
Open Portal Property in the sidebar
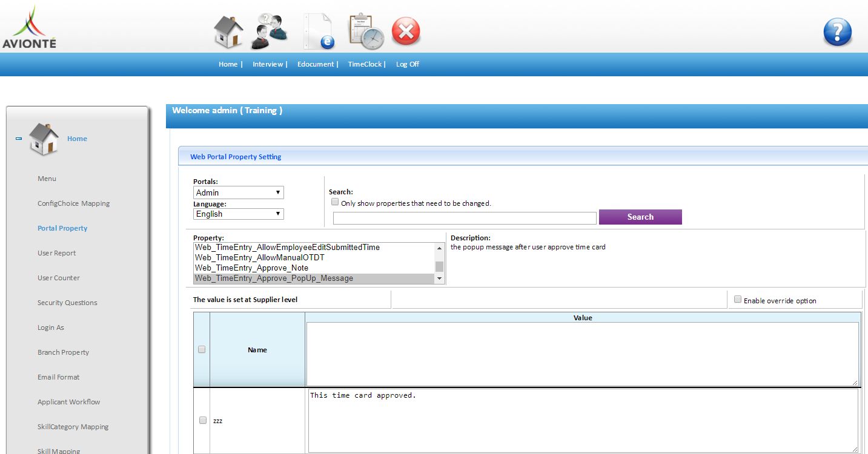coord(62,228)
